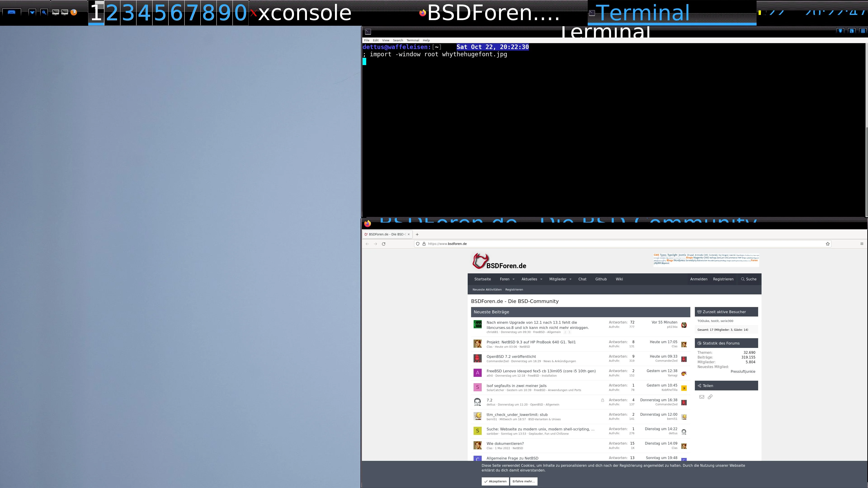Click the blue monitor icon at taskbar left
The width and height of the screenshot is (868, 488).
(12, 12)
